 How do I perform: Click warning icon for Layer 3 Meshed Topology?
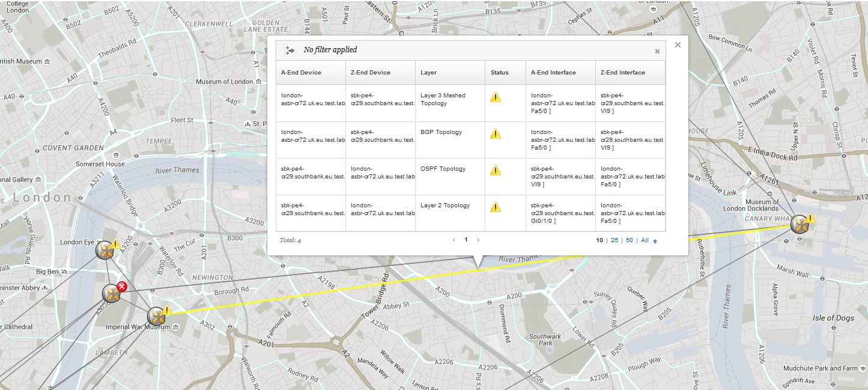(496, 97)
